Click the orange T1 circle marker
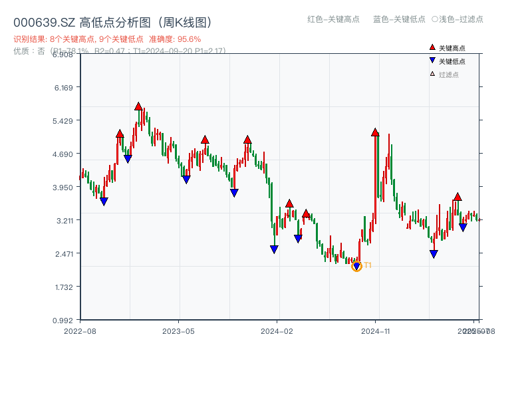Image resolution: width=532 pixels, height=399 pixels. pyautogui.click(x=357, y=265)
